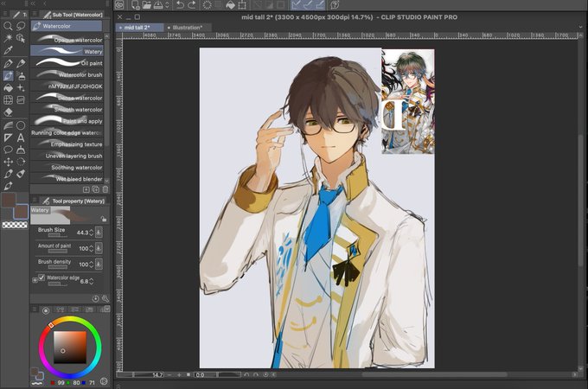588x389 pixels.
Task: Open Amount of paint dynamics button
Action: coord(99,248)
